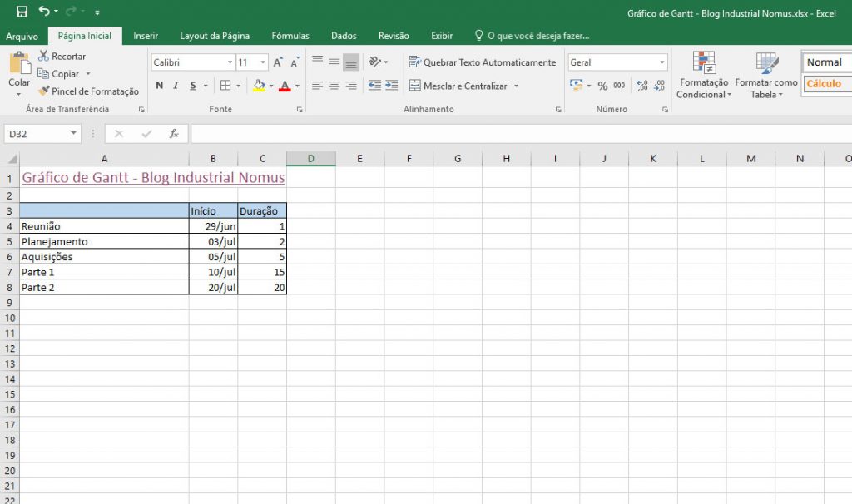Open Formatação Condicional menu

point(704,75)
